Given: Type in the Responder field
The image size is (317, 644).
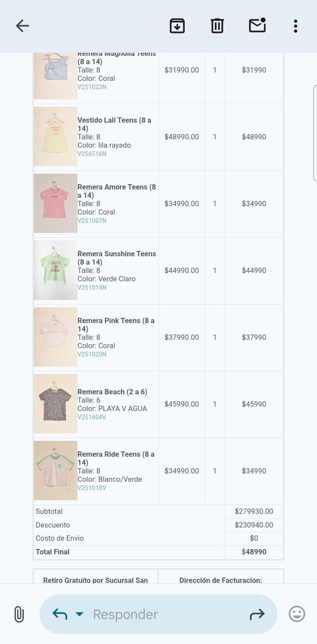Looking at the screenshot, I should tap(167, 614).
